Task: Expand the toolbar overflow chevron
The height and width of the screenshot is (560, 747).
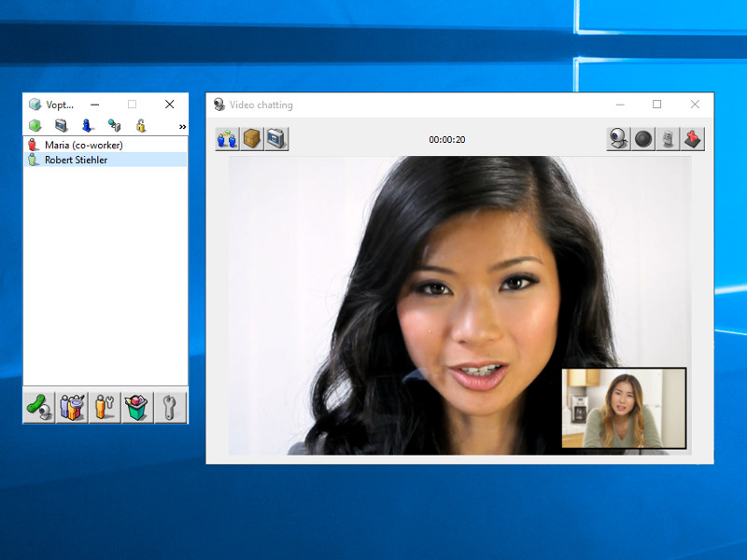Action: pyautogui.click(x=182, y=127)
